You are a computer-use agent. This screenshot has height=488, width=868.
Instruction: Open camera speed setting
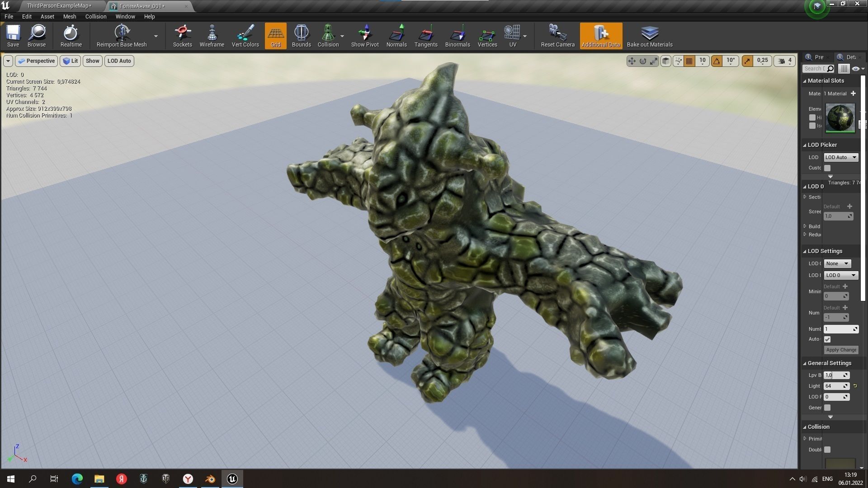[x=785, y=61]
